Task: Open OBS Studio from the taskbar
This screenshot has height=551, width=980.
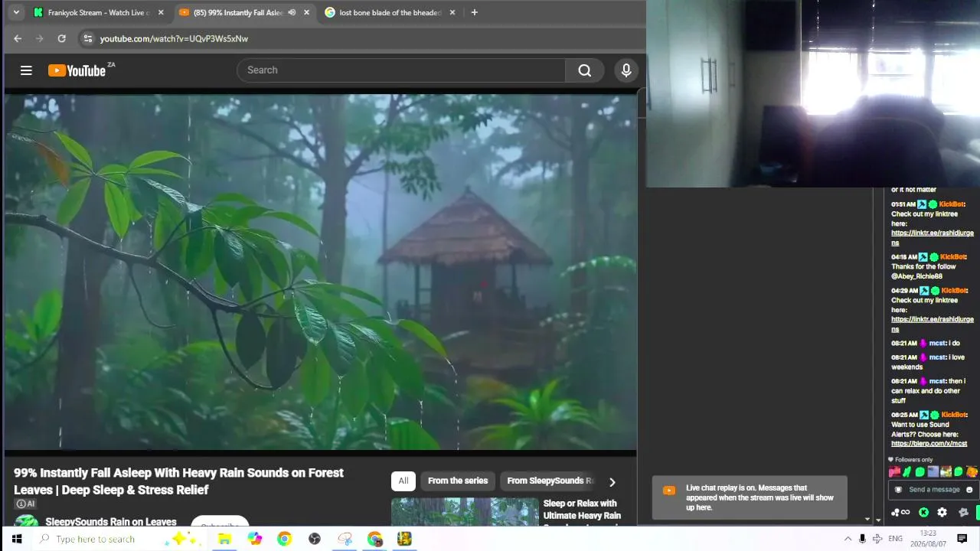Action: pyautogui.click(x=315, y=539)
